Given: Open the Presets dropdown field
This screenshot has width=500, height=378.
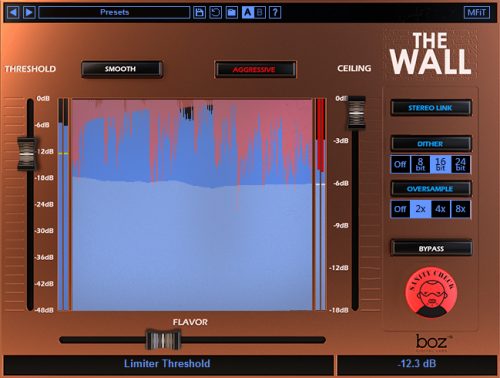Looking at the screenshot, I should (x=114, y=13).
